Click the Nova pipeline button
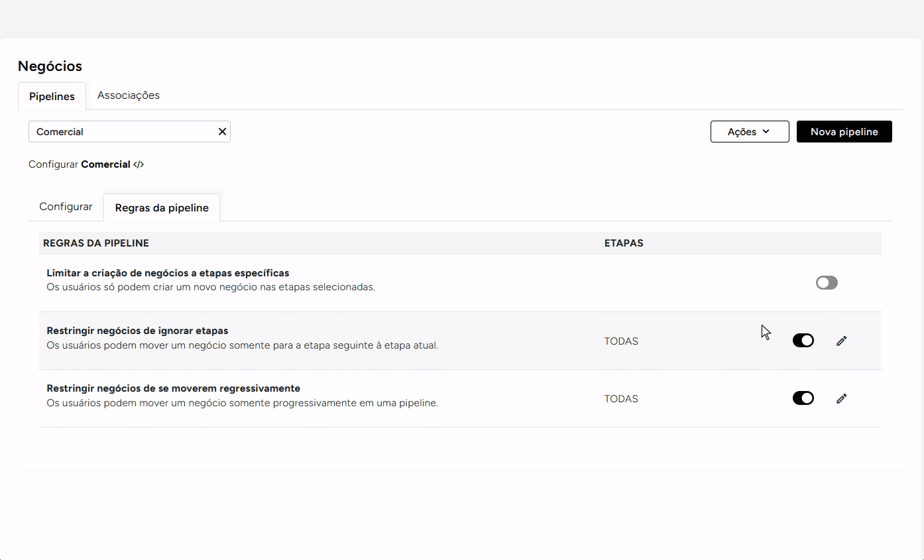Image resolution: width=924 pixels, height=560 pixels. [x=844, y=131]
